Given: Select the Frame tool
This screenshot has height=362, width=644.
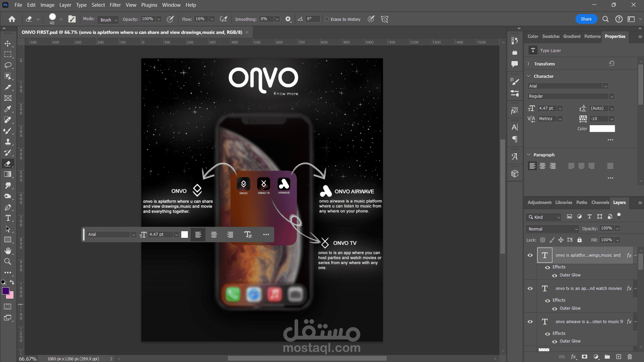Looking at the screenshot, I should pos(8,98).
